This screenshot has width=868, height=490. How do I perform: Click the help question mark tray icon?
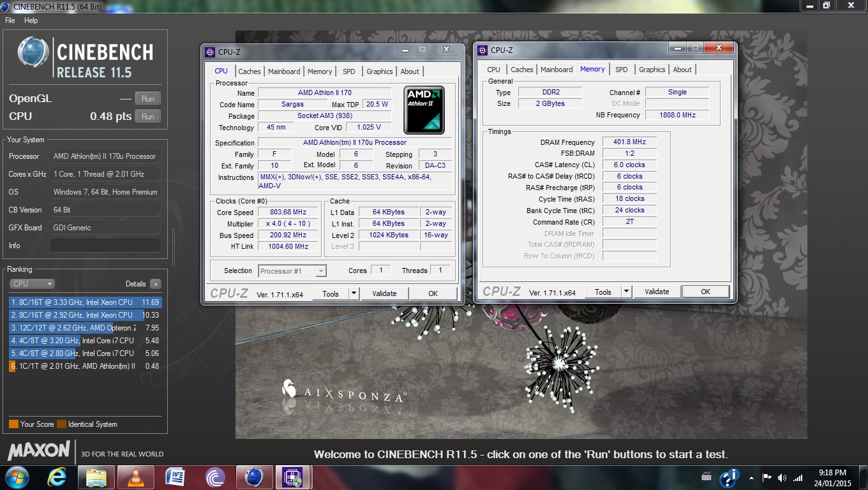coord(728,477)
